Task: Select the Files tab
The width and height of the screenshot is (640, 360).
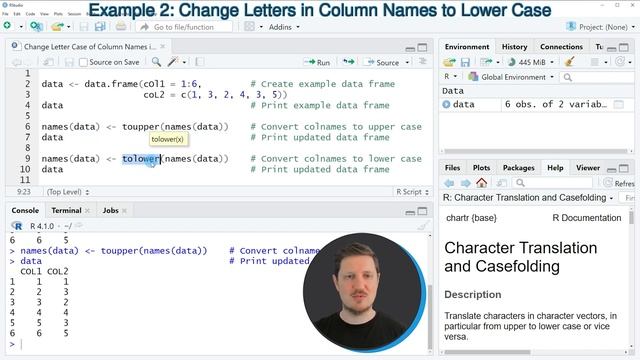Action: pyautogui.click(x=452, y=168)
